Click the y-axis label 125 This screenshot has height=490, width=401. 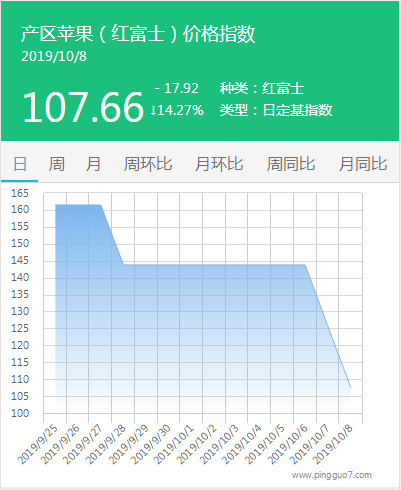point(20,328)
